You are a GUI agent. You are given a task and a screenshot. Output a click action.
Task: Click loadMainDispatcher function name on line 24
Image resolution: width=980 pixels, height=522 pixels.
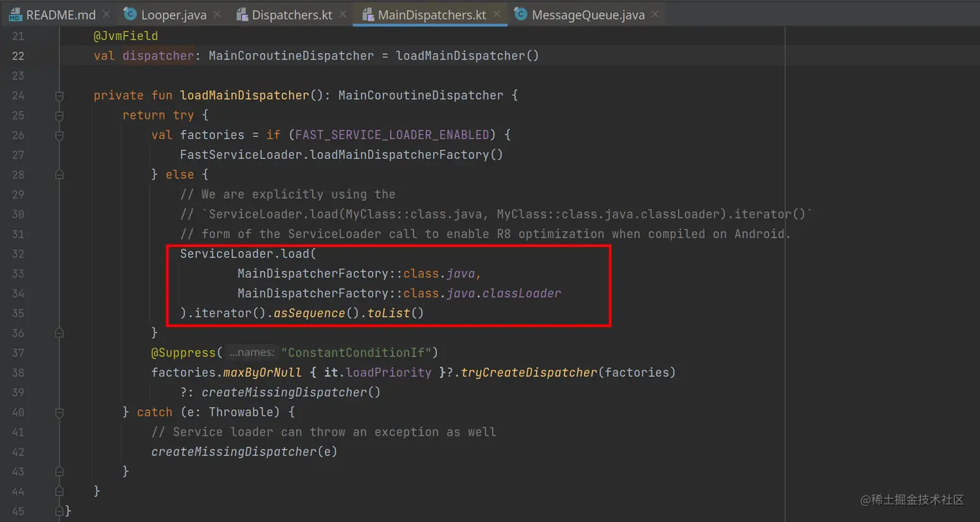click(244, 95)
